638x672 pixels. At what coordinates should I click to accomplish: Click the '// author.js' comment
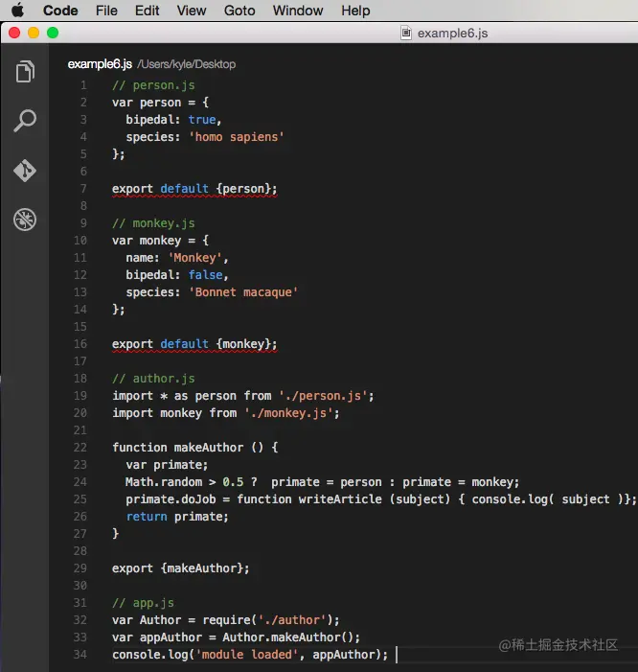point(153,379)
